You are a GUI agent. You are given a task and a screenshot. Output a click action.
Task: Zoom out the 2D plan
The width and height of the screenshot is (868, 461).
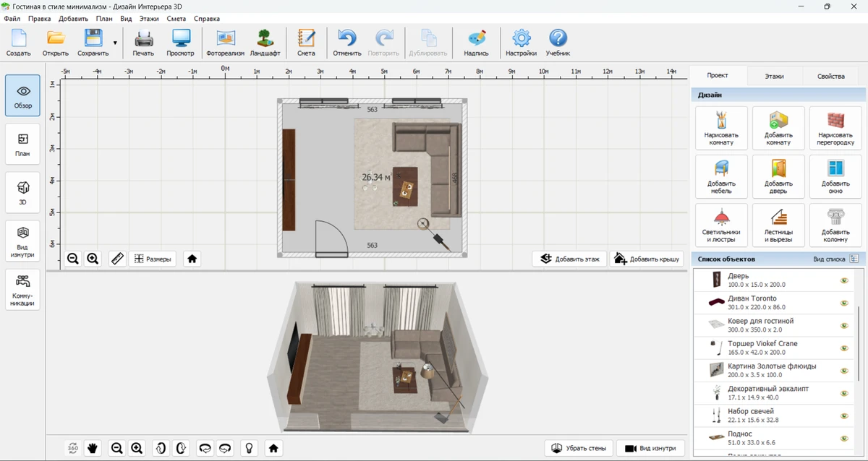point(73,259)
